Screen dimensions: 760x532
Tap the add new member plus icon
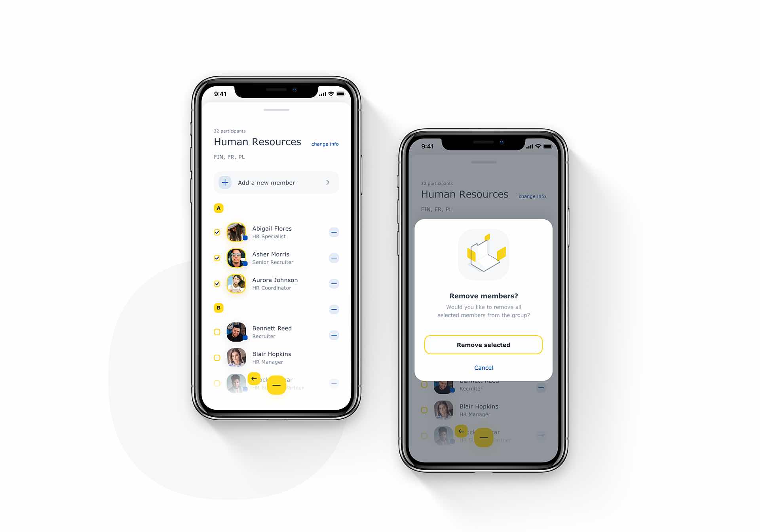pos(225,182)
